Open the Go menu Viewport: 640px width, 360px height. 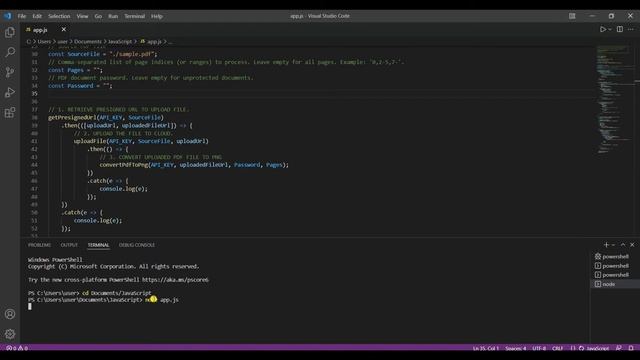point(98,16)
